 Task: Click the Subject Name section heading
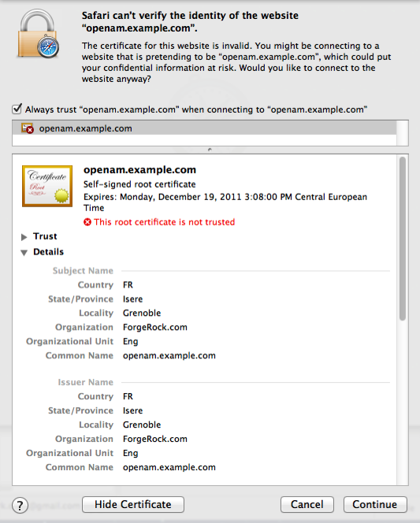pos(83,270)
